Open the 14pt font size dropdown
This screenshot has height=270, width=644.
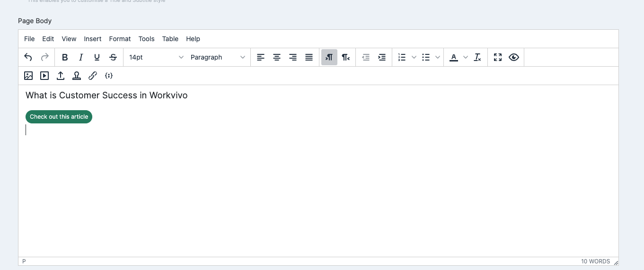156,57
